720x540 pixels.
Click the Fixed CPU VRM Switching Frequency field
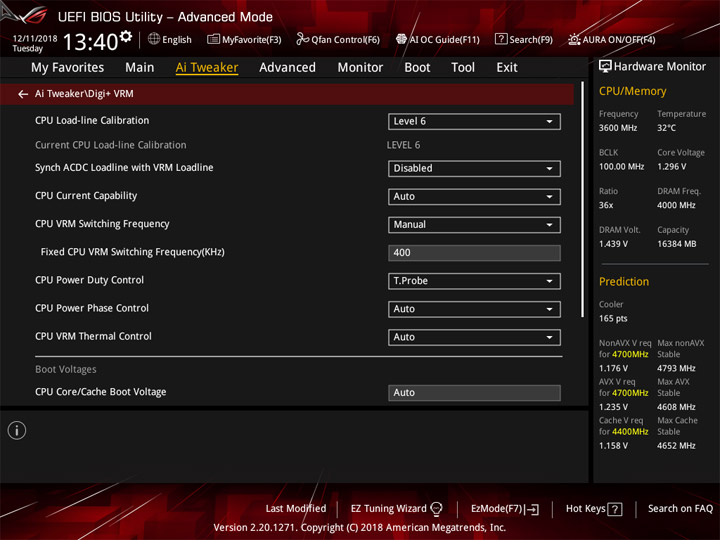tap(474, 253)
